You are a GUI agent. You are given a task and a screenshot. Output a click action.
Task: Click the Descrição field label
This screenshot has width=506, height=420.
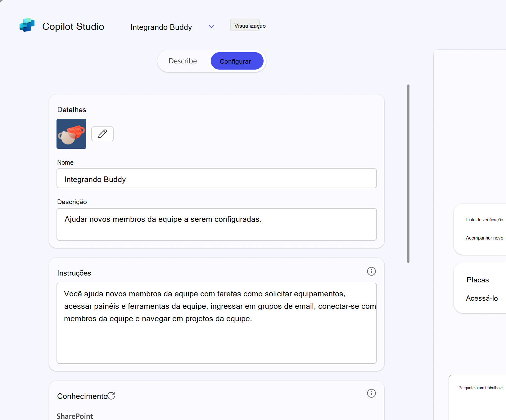click(72, 202)
